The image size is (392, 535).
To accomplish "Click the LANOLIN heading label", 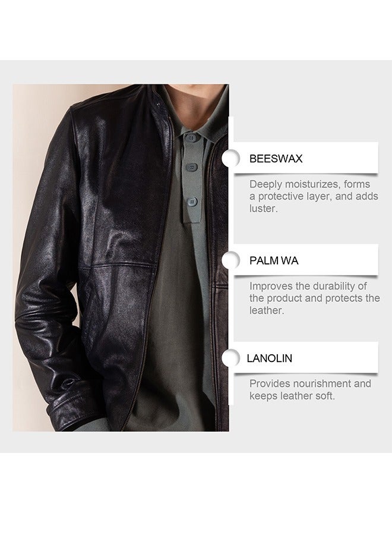I will tap(269, 358).
